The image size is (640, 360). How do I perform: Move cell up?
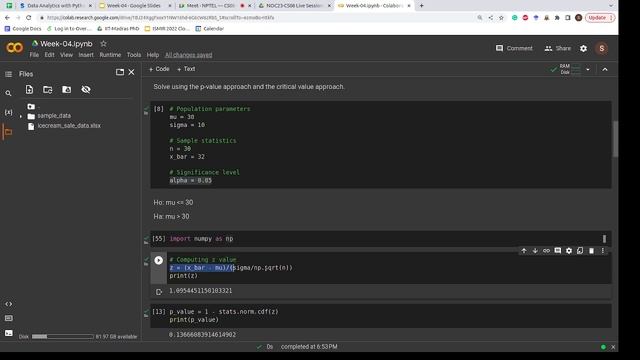524,251
